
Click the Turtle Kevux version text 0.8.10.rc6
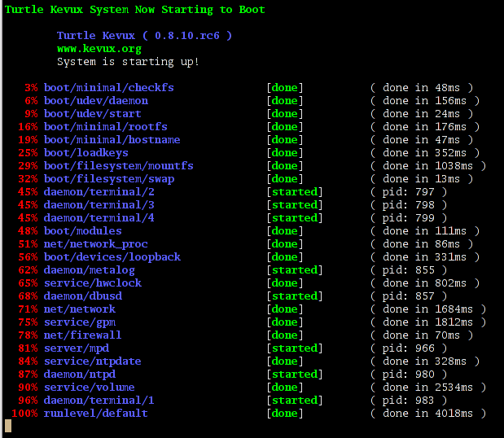pyautogui.click(x=187, y=36)
